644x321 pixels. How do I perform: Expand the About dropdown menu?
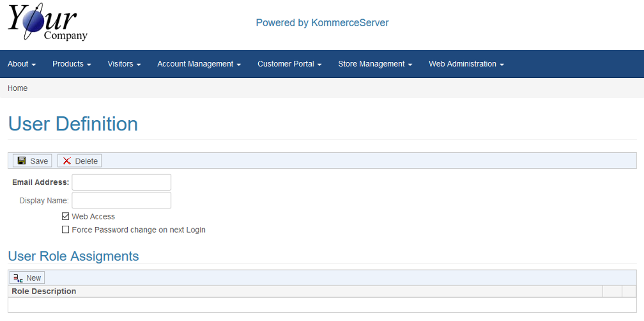point(22,64)
